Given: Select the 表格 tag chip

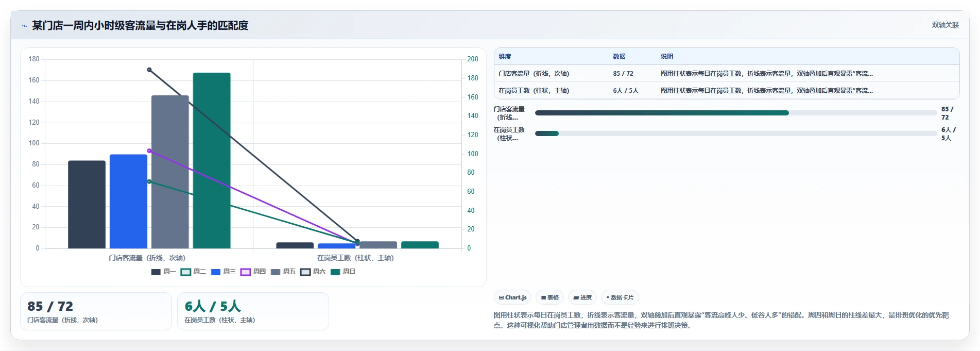Looking at the screenshot, I should pos(550,297).
